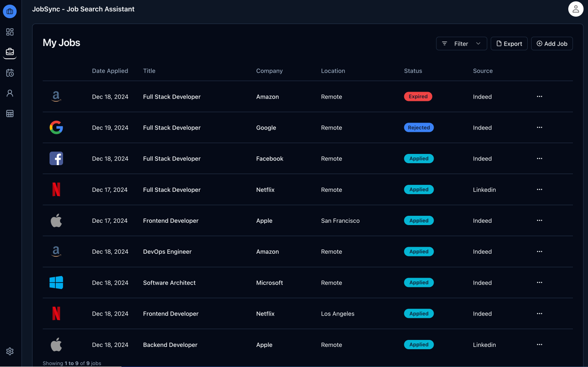Open the calendar schedule icon in the sidebar
The width and height of the screenshot is (588, 367).
10,73
